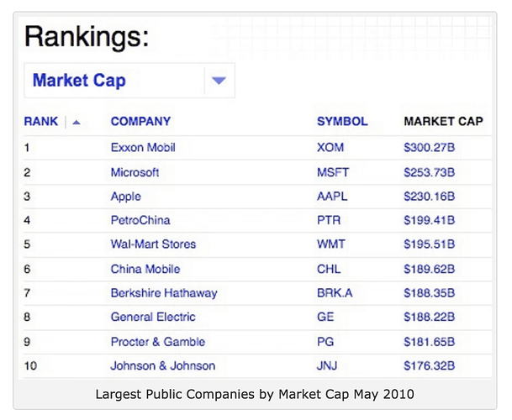Sort by the SYMBOL column header
Viewport: 512px width, 420px height.
coord(342,121)
